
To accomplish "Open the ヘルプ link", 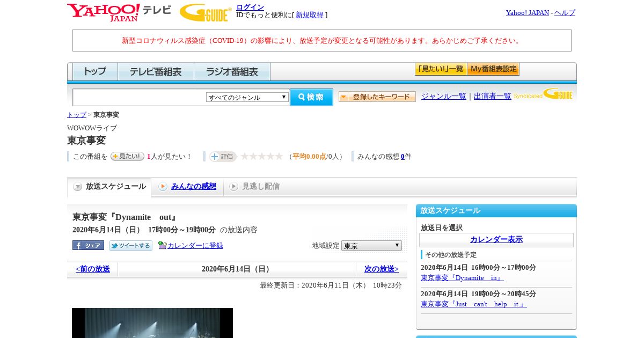I will point(565,12).
